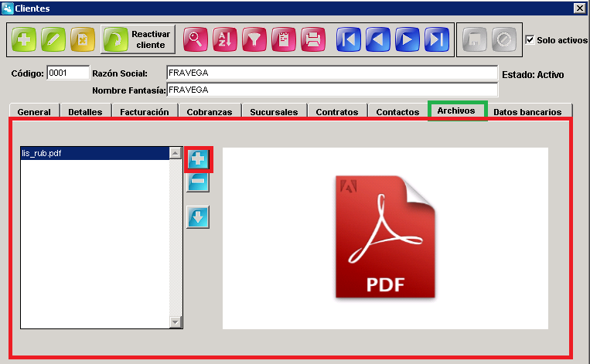The height and width of the screenshot is (364, 590).
Task: Click the yellow delete client document icon
Action: click(83, 39)
